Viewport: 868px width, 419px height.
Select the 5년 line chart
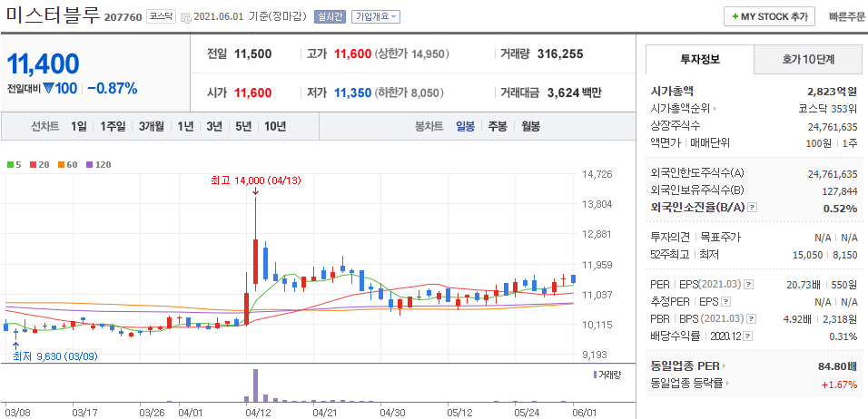243,126
